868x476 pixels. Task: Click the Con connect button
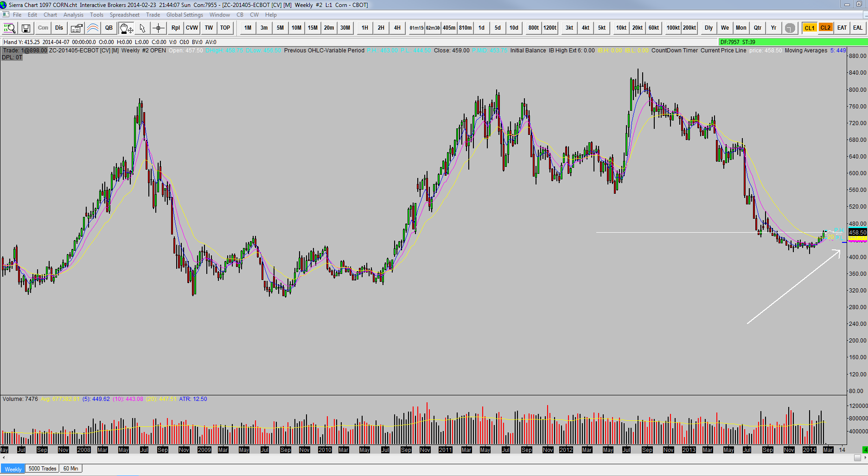tap(43, 28)
